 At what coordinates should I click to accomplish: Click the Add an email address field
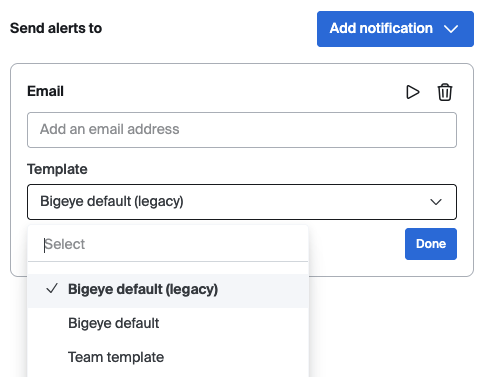[x=242, y=130]
